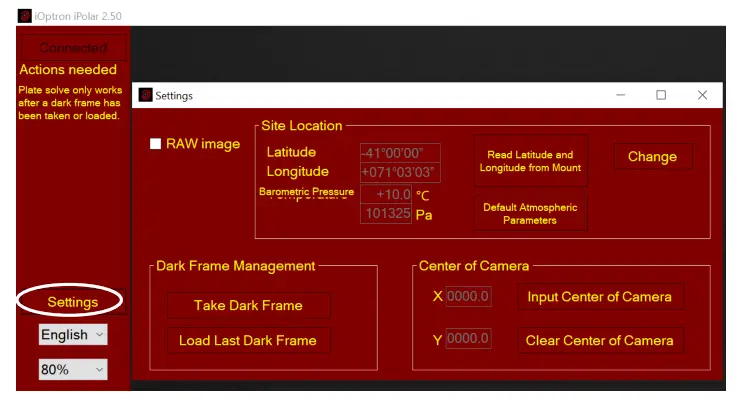This screenshot has height=401, width=739.
Task: Click the Site Location group label
Action: (302, 126)
